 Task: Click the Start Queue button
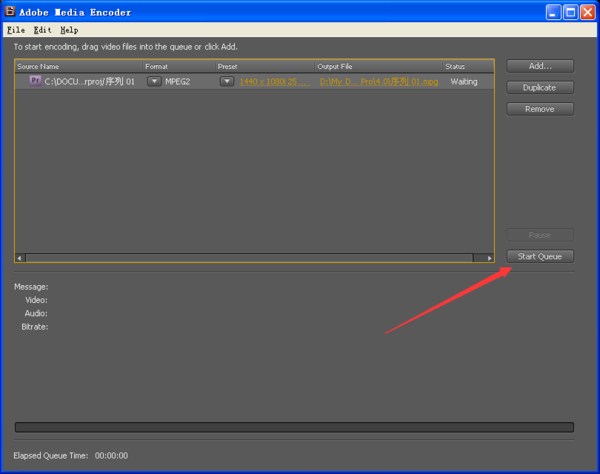point(540,256)
